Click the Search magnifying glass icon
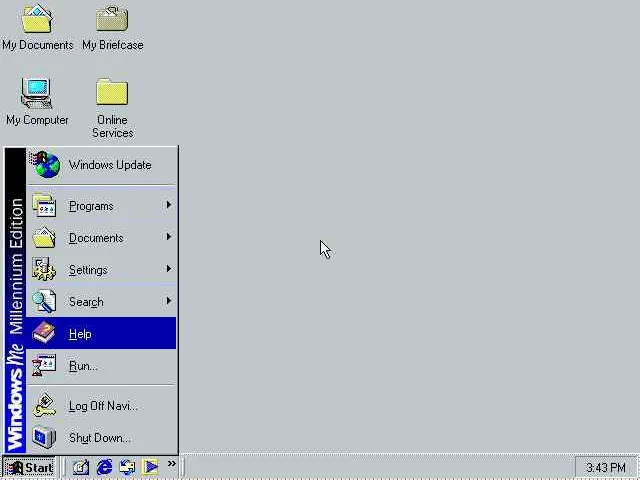Image resolution: width=640 pixels, height=480 pixels. click(x=44, y=301)
